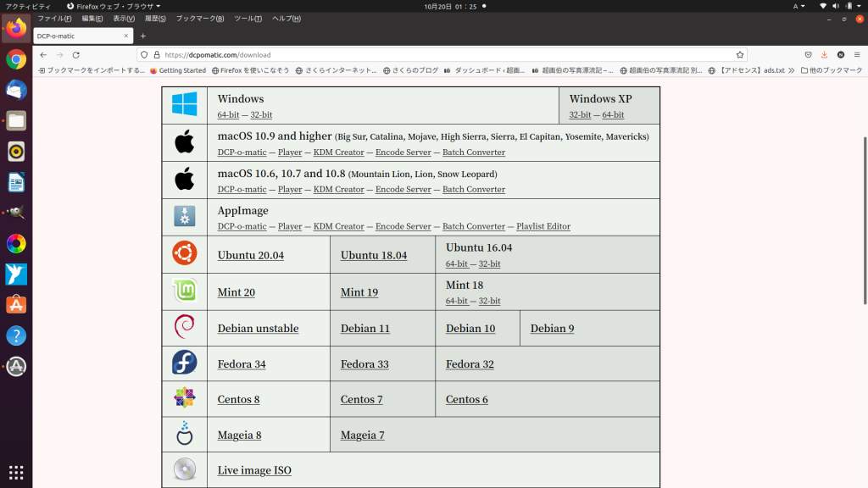The height and width of the screenshot is (488, 868).
Task: Open the 編集 menu
Action: (x=92, y=19)
